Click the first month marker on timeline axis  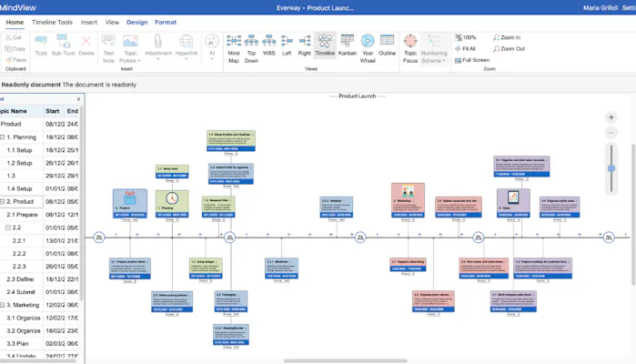tap(99, 238)
